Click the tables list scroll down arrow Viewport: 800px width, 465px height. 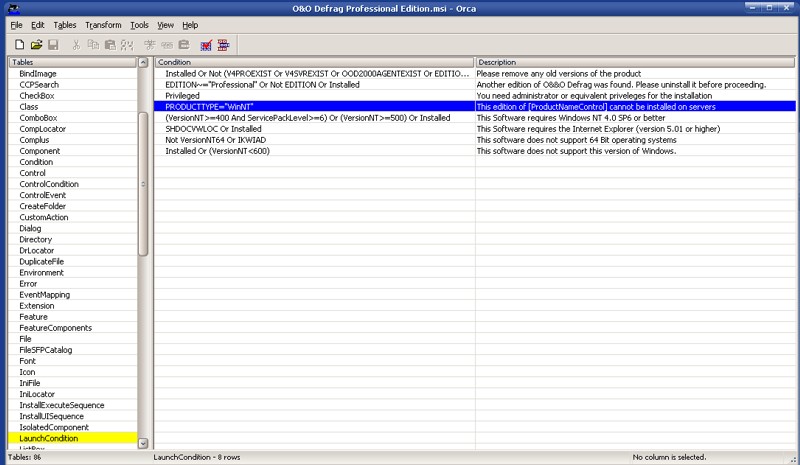coord(143,443)
